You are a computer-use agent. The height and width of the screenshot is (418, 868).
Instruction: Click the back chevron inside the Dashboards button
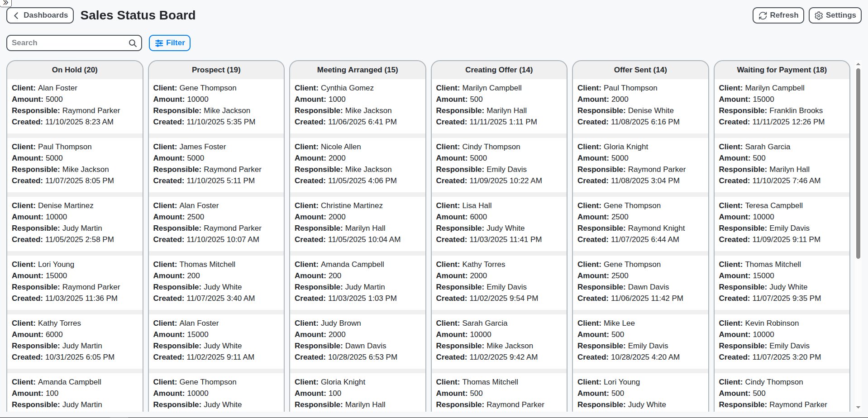click(16, 15)
